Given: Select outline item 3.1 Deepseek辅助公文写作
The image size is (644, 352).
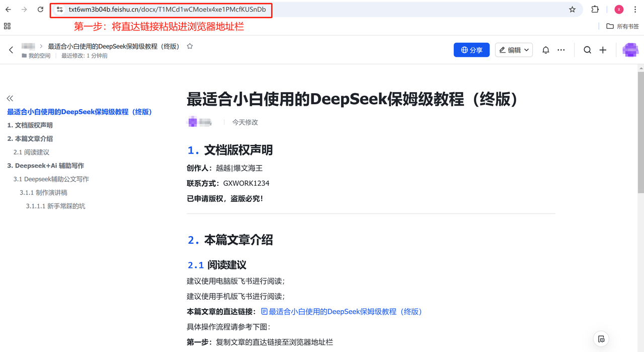Looking at the screenshot, I should coord(51,179).
